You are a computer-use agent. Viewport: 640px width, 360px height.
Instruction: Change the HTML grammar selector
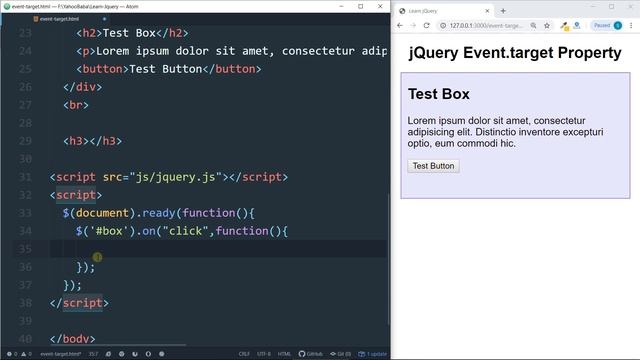coord(284,354)
